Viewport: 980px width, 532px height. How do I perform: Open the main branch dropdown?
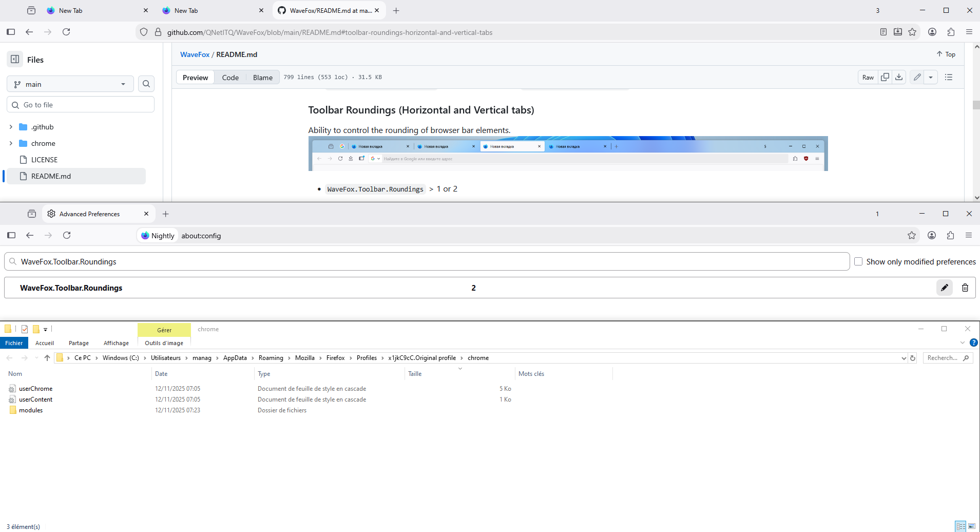point(70,84)
